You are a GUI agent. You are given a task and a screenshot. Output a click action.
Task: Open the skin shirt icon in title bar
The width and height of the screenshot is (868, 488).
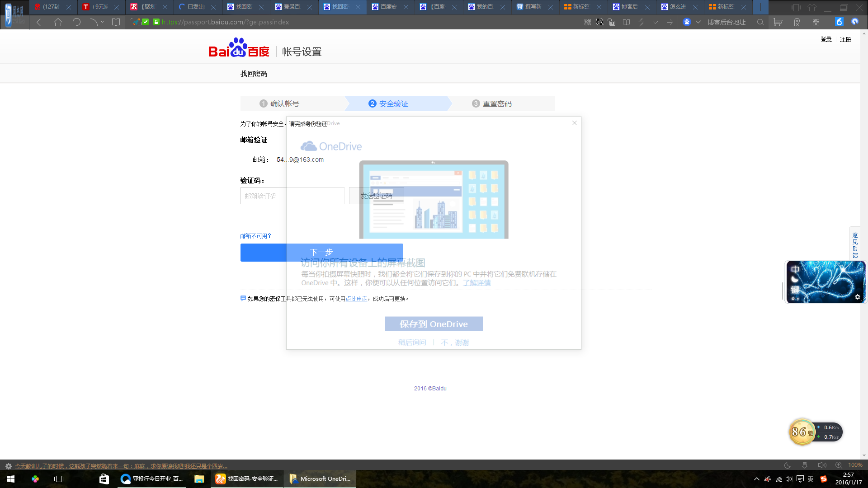point(812,7)
